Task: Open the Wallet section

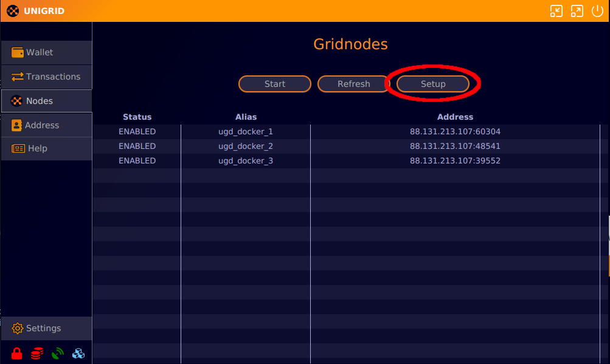Action: click(x=47, y=52)
